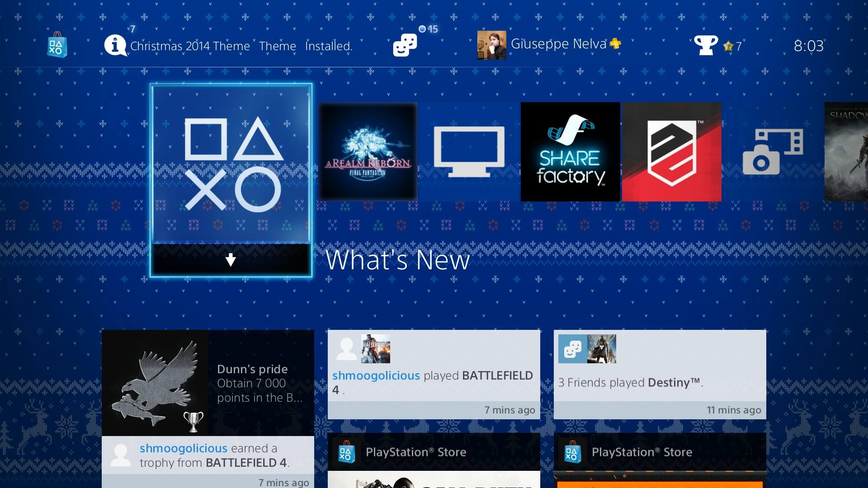Launch the DRIVECLUB game tile
The width and height of the screenshot is (868, 488).
(672, 152)
